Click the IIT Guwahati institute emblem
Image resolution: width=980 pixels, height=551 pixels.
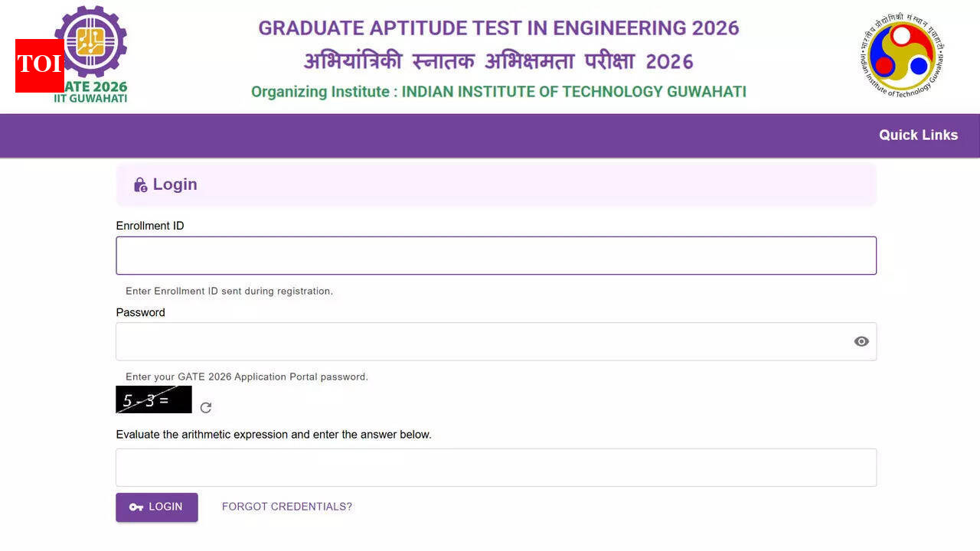coord(900,55)
